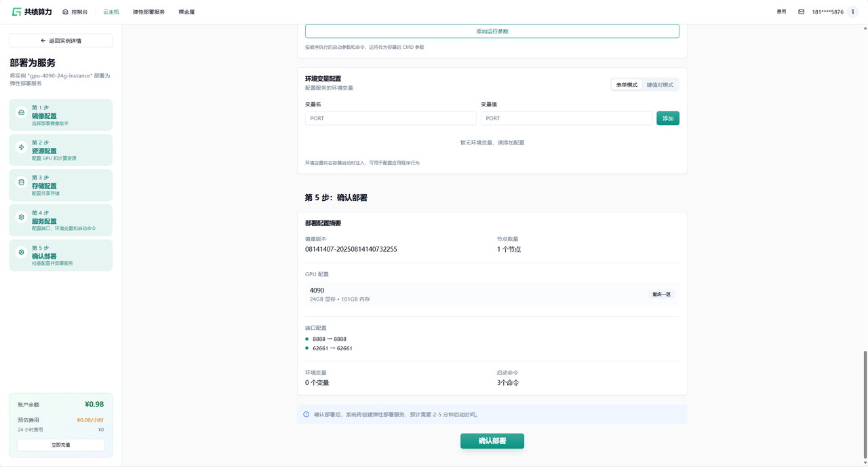
Task: Open the 弹性部署服务 tab
Action: click(x=149, y=12)
